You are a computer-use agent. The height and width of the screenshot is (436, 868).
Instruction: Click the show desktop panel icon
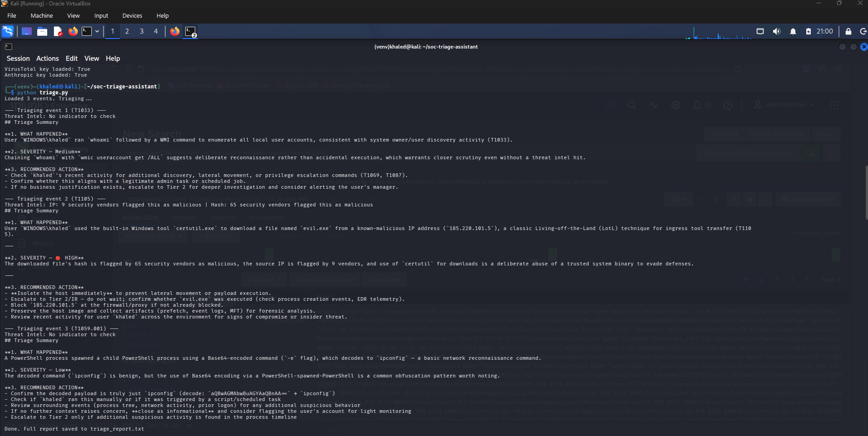pyautogui.click(x=27, y=31)
